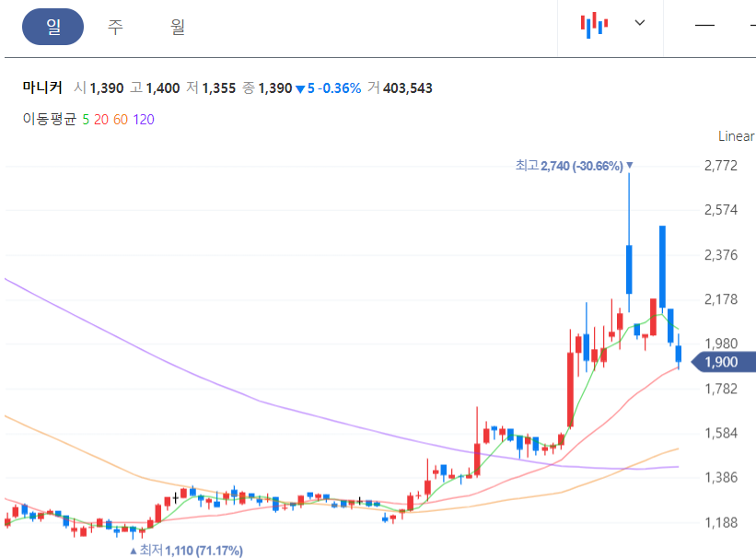Click the 2,772 axis price label
The height and width of the screenshot is (559, 756).
click(721, 166)
